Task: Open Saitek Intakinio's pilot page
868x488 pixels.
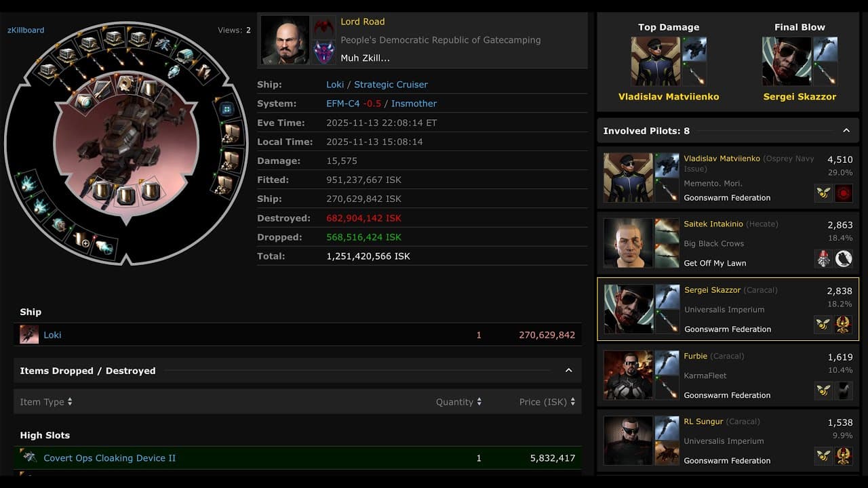Action: tap(713, 224)
